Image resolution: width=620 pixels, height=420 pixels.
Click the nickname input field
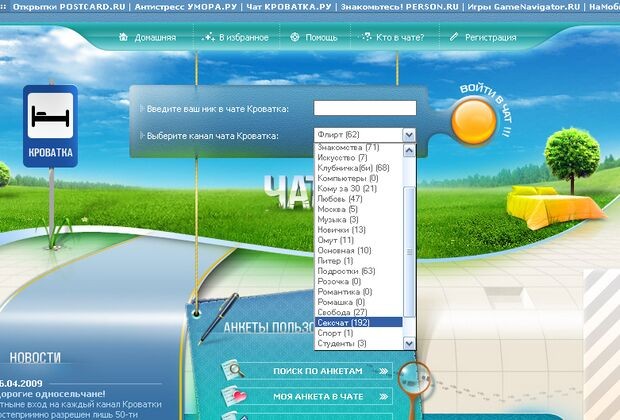click(365, 108)
